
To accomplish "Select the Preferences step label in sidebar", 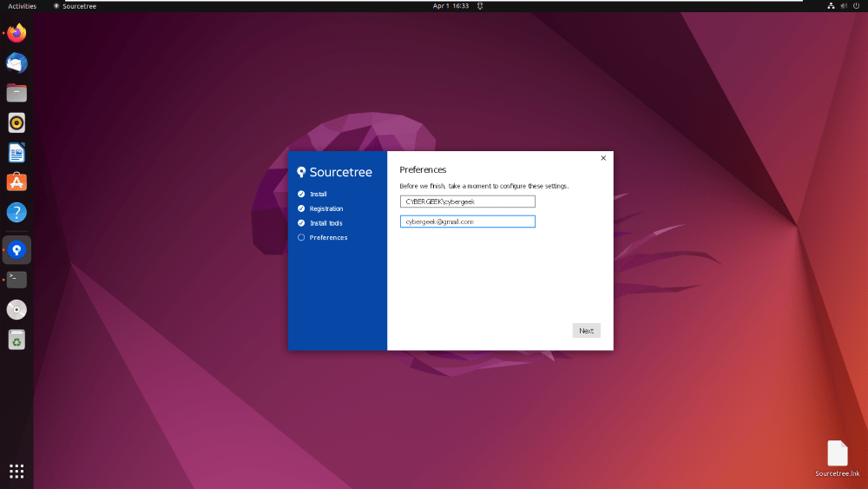I will click(x=328, y=238).
